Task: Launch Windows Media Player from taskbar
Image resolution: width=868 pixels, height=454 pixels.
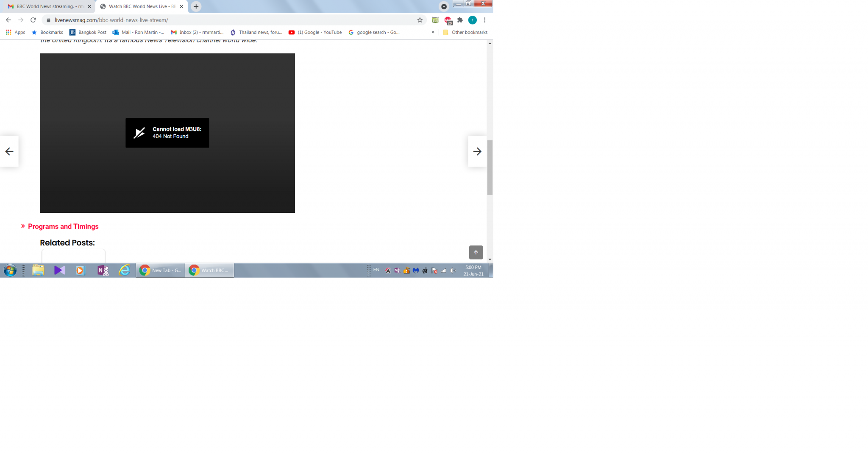Action: point(80,270)
